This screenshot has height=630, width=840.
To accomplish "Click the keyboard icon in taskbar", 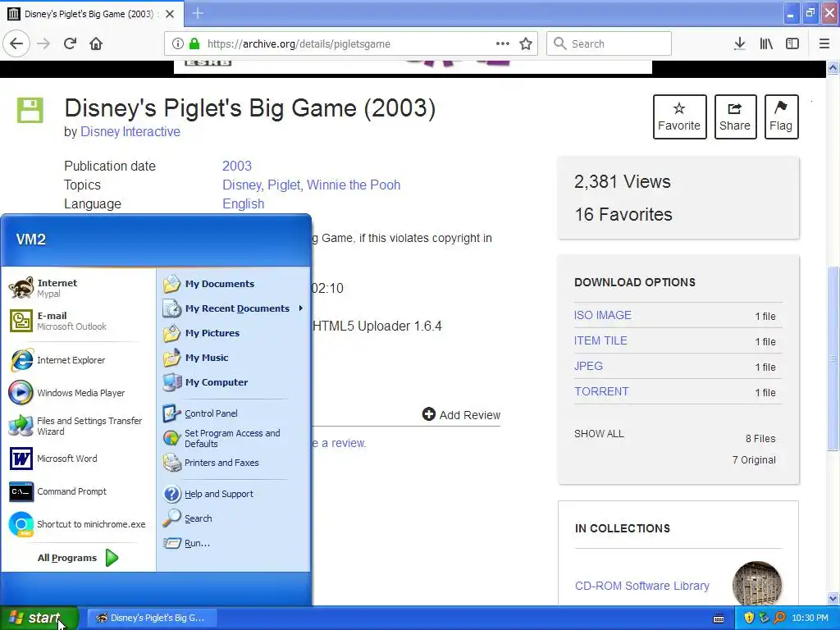I will (719, 619).
